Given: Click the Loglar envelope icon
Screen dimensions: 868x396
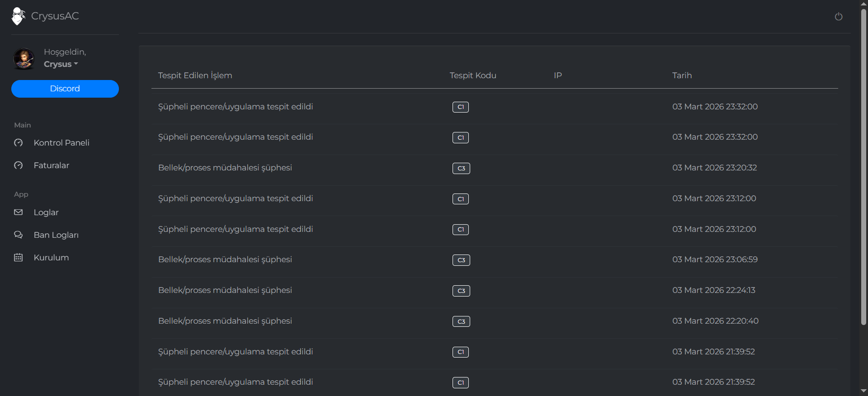Looking at the screenshot, I should pos(19,212).
